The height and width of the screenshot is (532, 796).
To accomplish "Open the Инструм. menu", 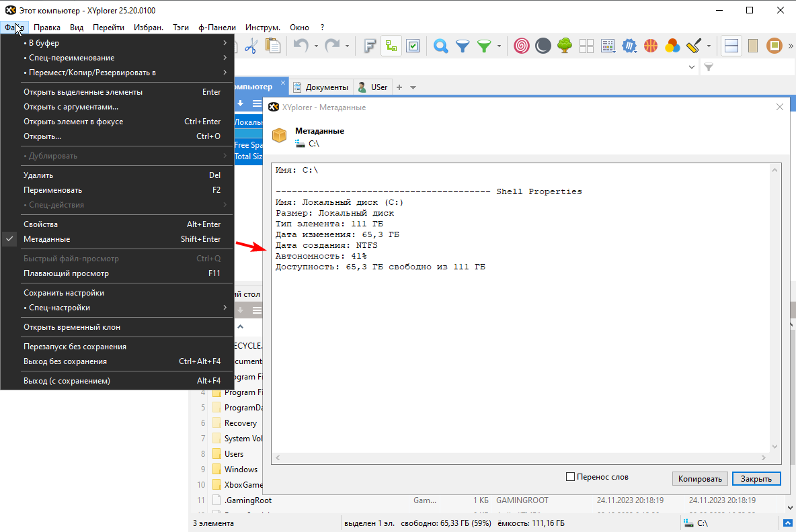I will tap(262, 28).
